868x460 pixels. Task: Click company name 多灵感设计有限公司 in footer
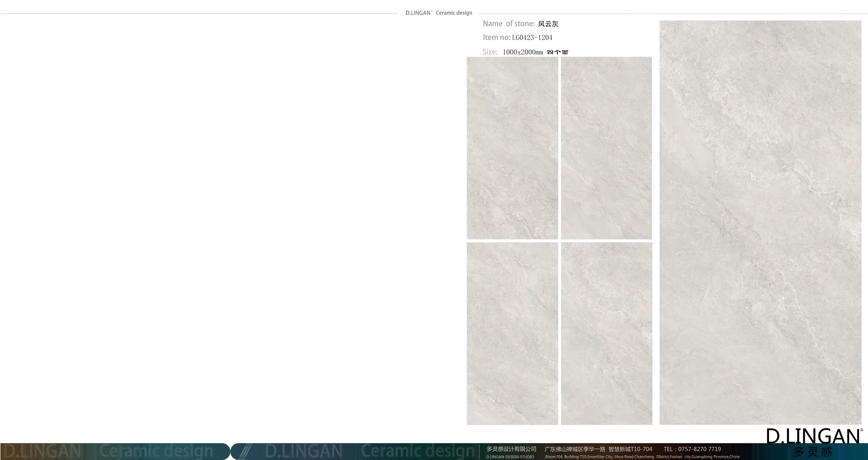click(x=511, y=449)
